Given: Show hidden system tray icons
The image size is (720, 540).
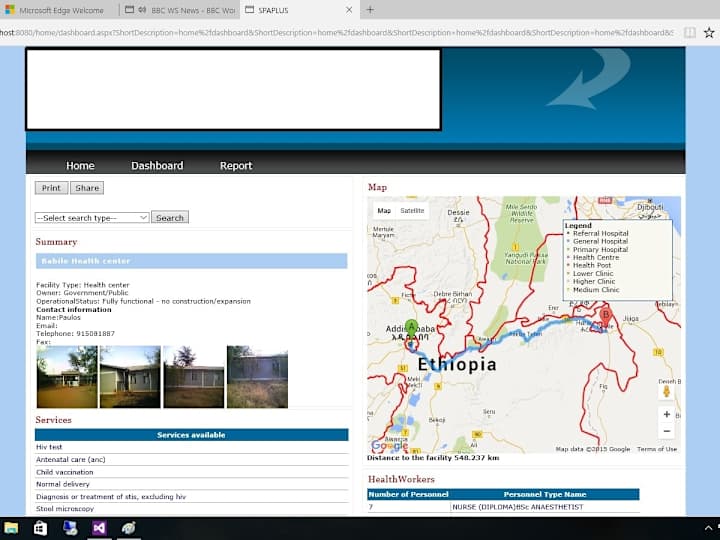Looking at the screenshot, I should click(709, 529).
